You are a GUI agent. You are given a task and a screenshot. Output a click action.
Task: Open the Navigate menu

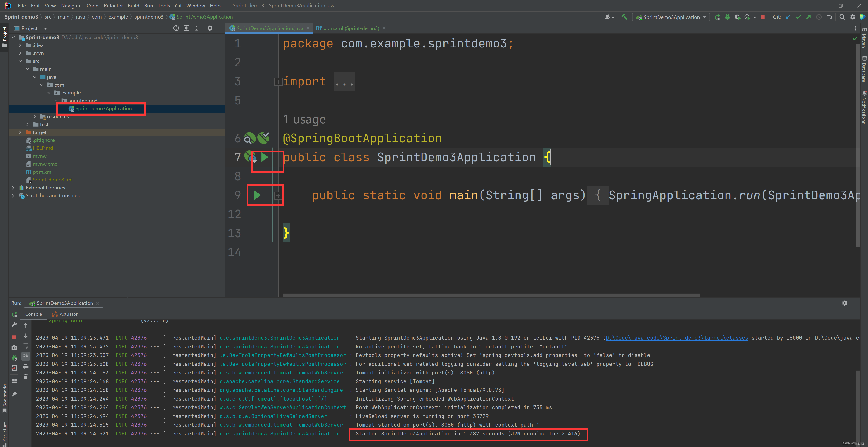tap(71, 5)
